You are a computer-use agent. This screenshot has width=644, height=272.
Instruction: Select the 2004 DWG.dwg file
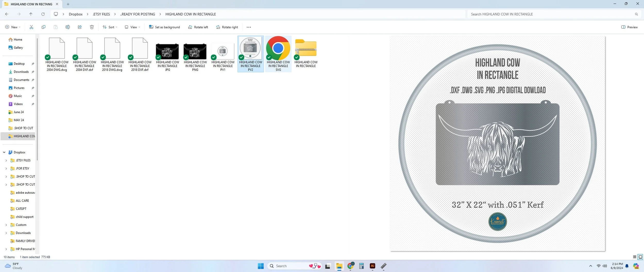57,54
